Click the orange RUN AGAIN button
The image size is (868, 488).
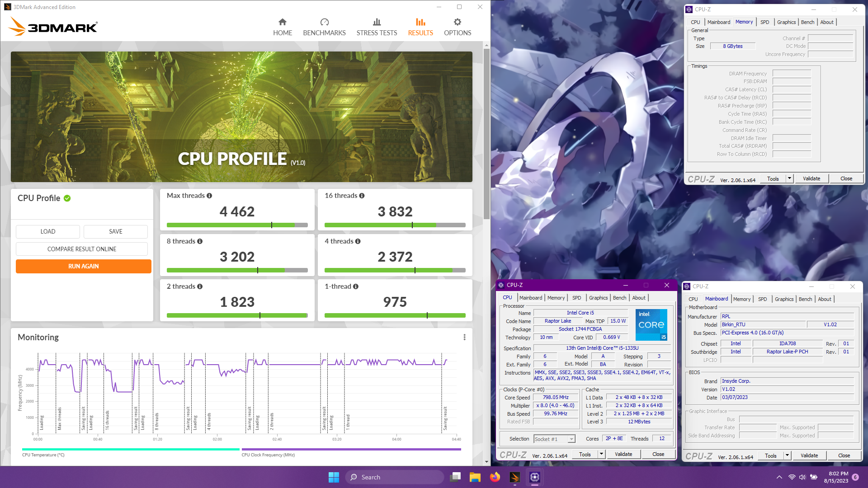(x=84, y=266)
